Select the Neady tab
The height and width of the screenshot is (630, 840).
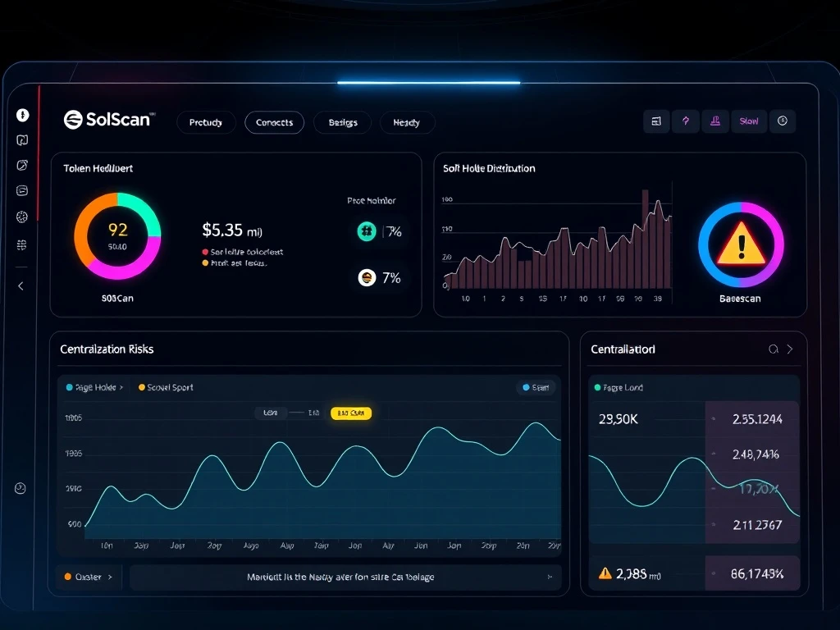407,123
